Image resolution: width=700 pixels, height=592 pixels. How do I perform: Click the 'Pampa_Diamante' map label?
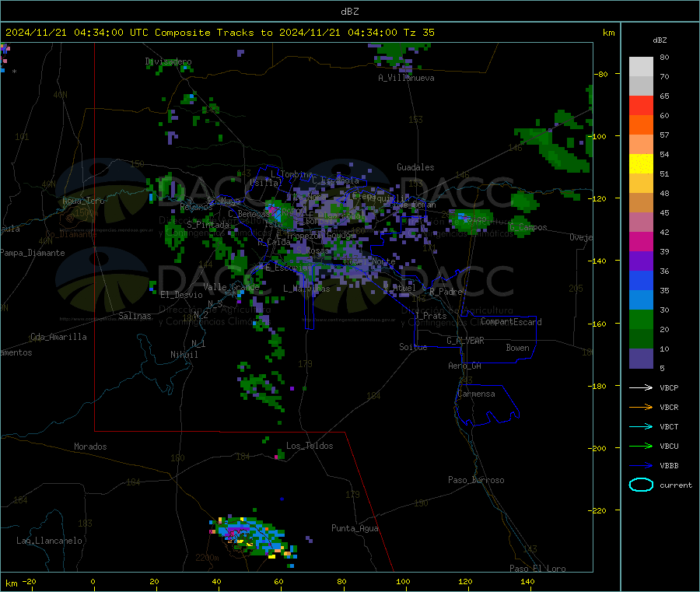[33, 253]
